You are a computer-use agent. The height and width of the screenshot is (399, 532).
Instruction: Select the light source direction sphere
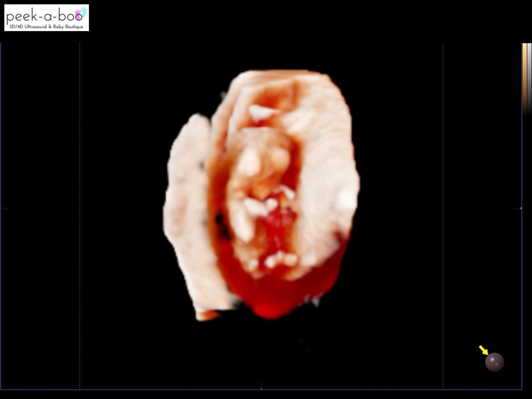coord(495,362)
